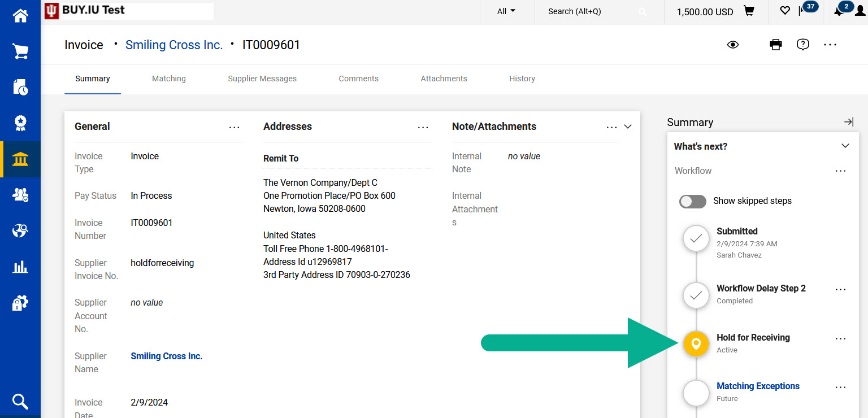Select the Summary tab
The image size is (868, 418).
(x=93, y=79)
